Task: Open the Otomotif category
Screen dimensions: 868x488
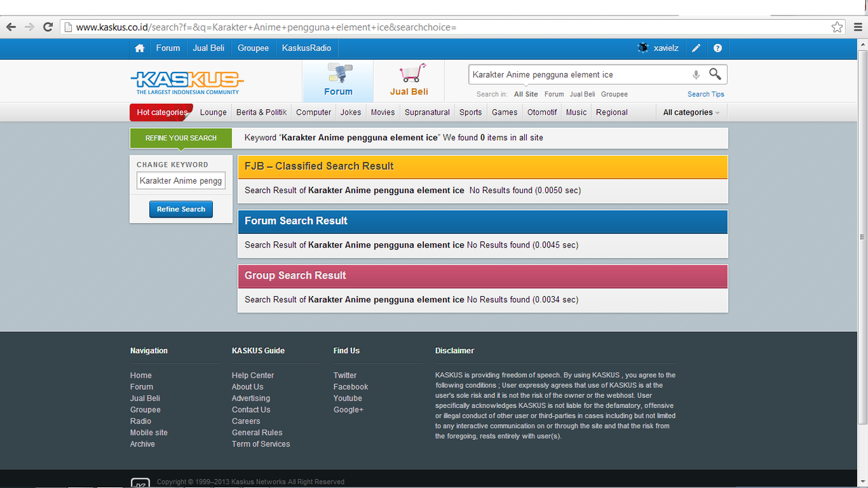Action: point(542,113)
